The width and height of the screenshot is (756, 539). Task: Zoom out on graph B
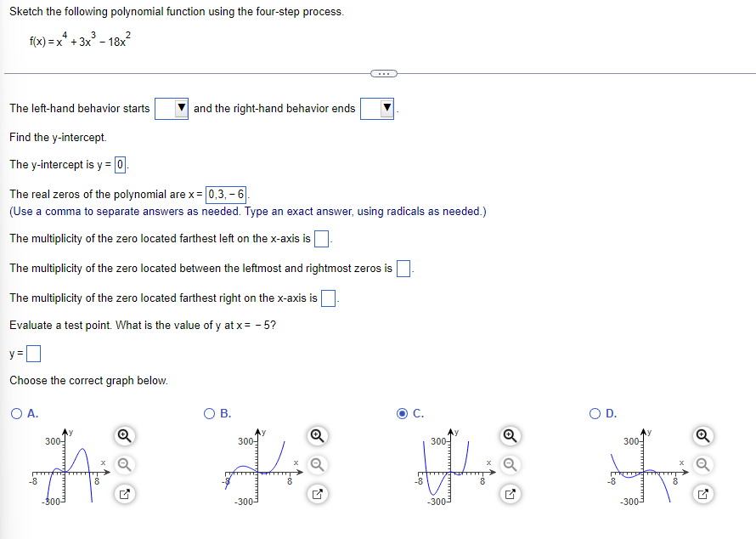tap(317, 466)
